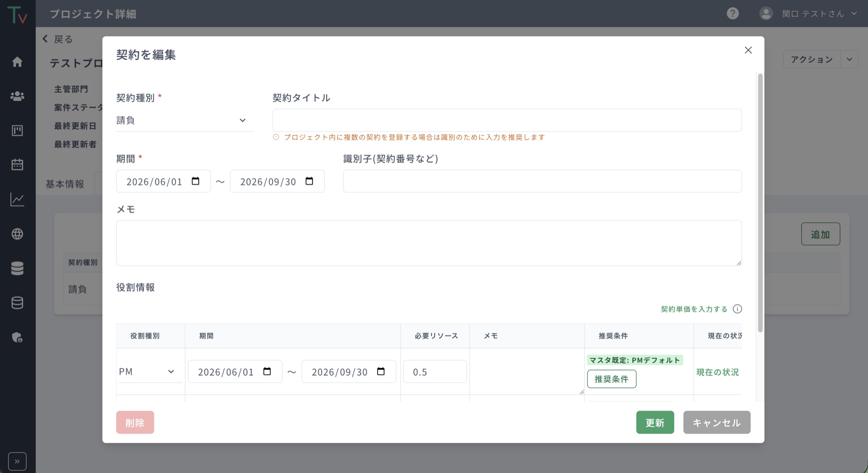Open the board icon in sidebar
The image size is (868, 473).
(x=17, y=130)
